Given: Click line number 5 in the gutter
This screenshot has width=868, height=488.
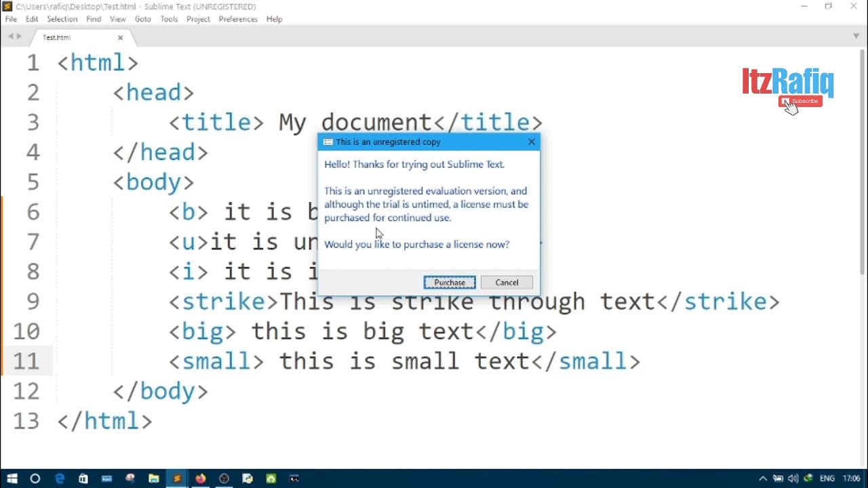Looking at the screenshot, I should (33, 182).
